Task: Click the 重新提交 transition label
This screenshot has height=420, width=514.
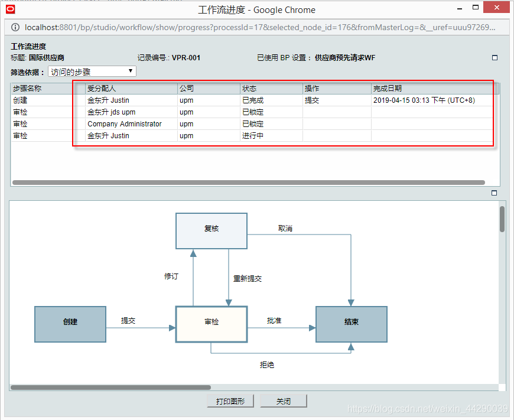Action: pos(248,279)
